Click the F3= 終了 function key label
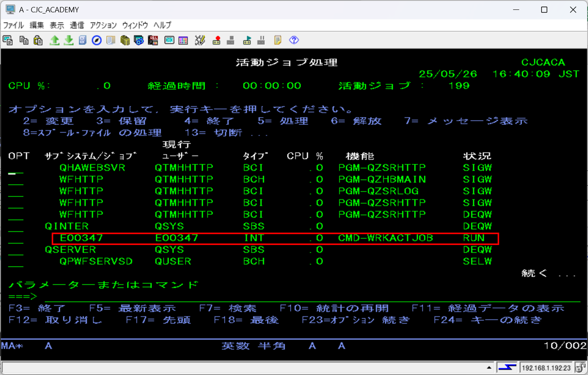 coord(37,308)
